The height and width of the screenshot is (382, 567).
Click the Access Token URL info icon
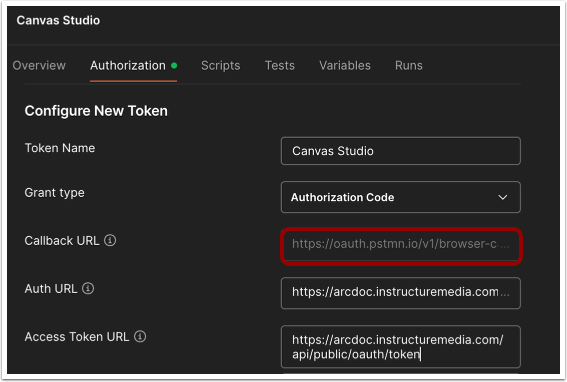pos(140,336)
